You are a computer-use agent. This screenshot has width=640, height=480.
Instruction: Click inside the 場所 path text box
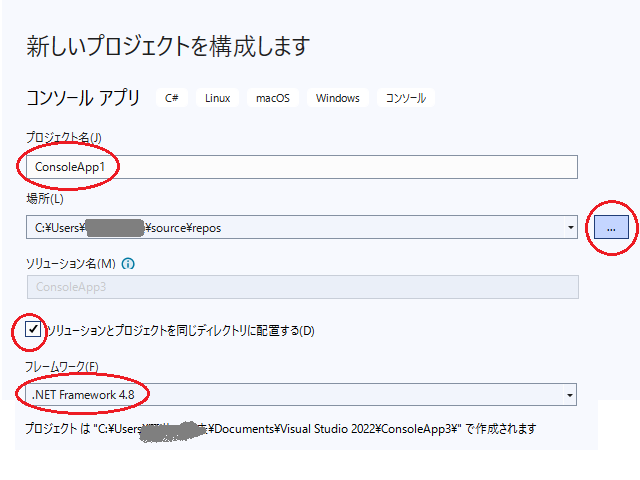click(x=290, y=227)
